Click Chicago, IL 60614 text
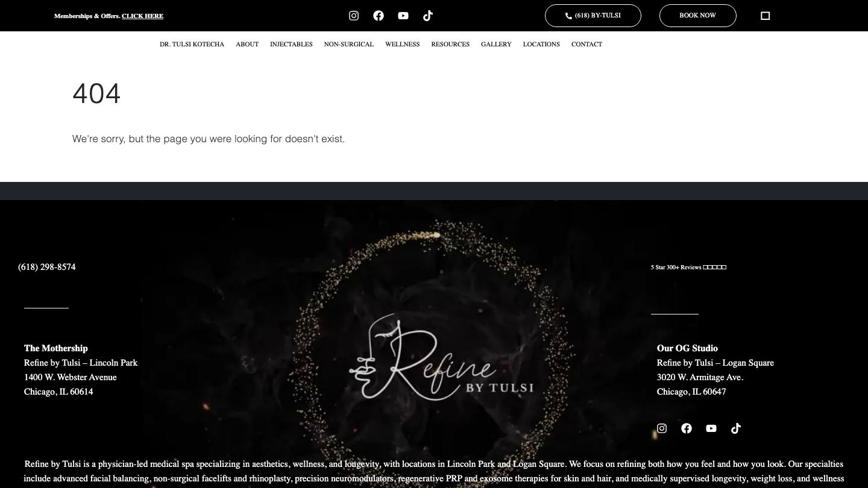The image size is (868, 488). click(x=58, y=392)
